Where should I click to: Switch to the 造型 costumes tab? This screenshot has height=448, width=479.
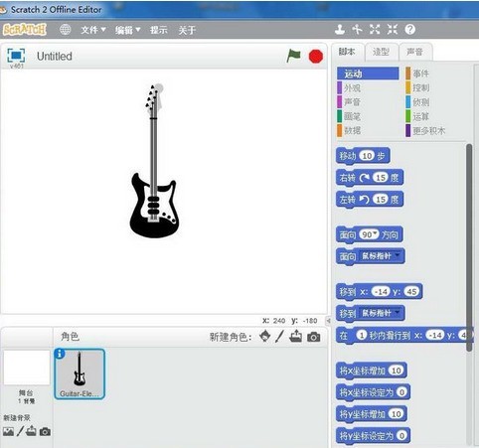coord(381,52)
